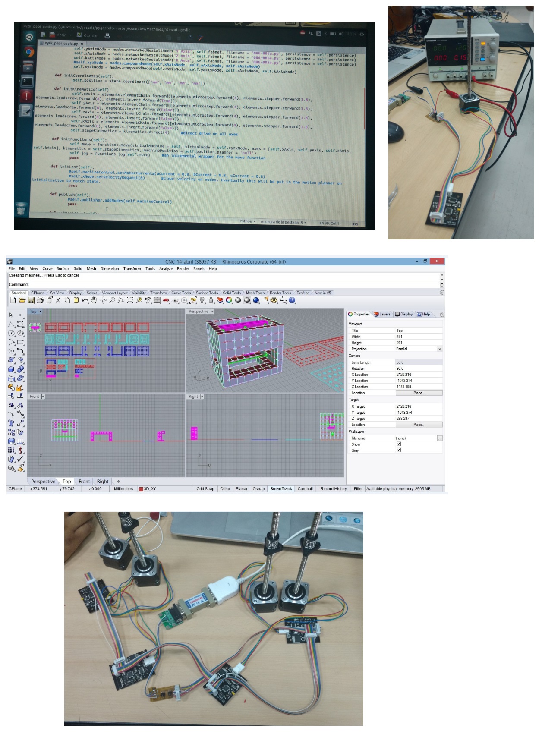Click the Paste clipboard icon
Screen dimensions: 542x756
(76, 300)
